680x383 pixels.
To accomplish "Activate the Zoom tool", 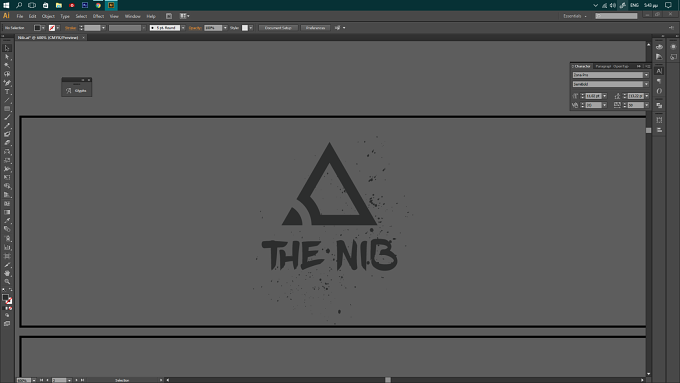I will [7, 282].
